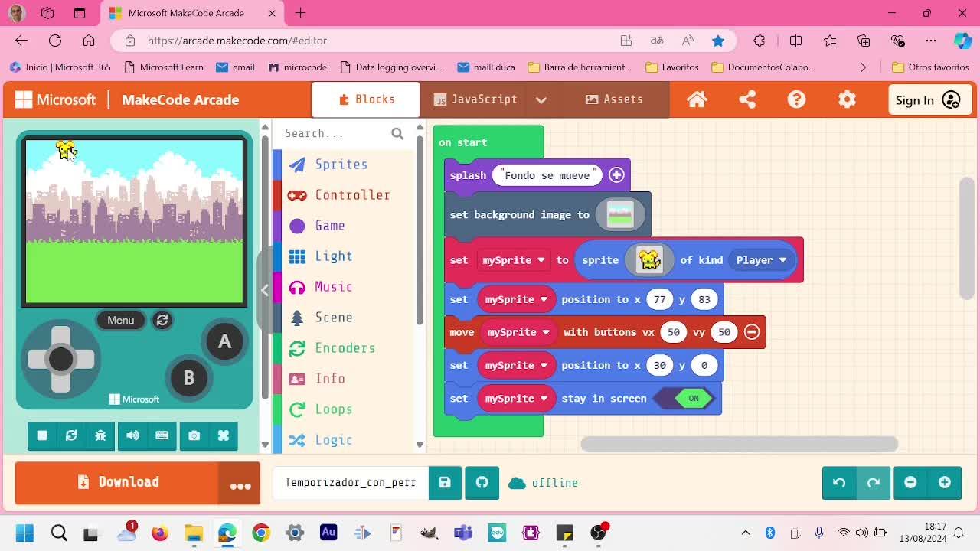This screenshot has height=551, width=980.
Task: Redo the last change
Action: click(x=874, y=482)
